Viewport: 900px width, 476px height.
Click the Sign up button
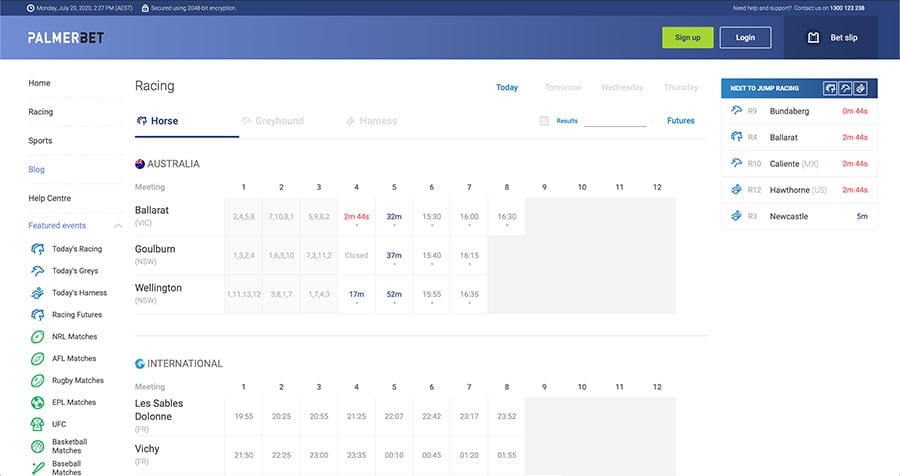click(688, 37)
